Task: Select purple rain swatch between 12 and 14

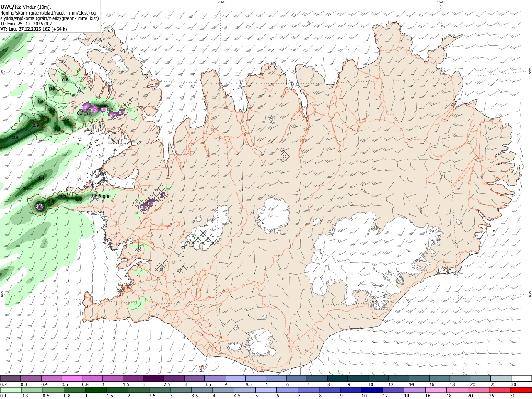Action: [393, 390]
